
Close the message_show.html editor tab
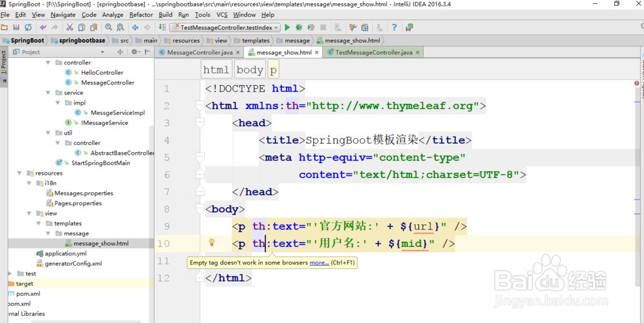[317, 53]
